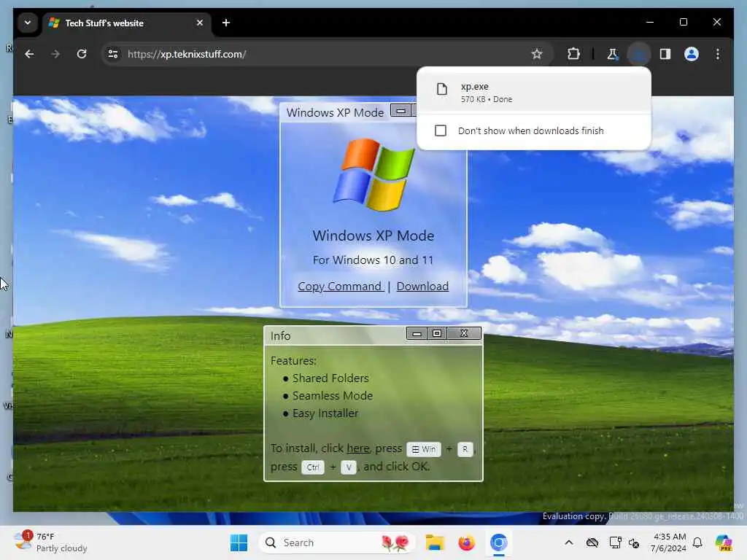Image resolution: width=747 pixels, height=560 pixels.
Task: Maximize the Chrome browser window
Action: click(x=683, y=23)
